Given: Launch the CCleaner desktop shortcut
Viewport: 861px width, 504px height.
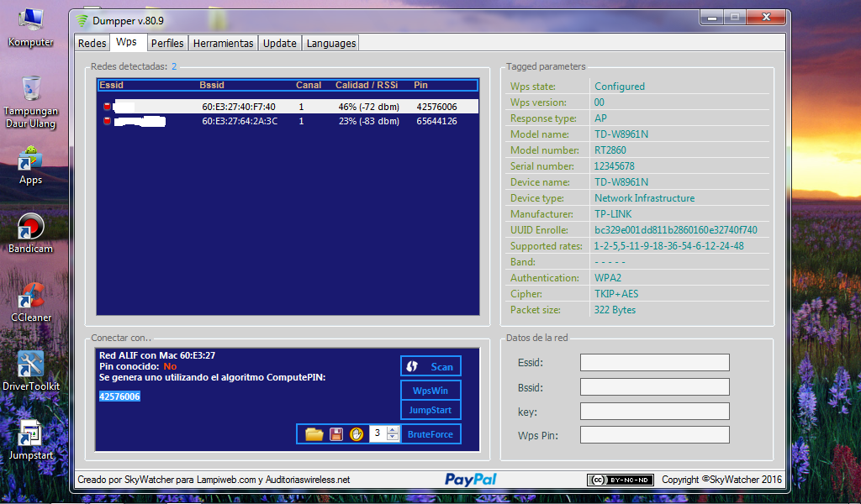Looking at the screenshot, I should point(31,302).
